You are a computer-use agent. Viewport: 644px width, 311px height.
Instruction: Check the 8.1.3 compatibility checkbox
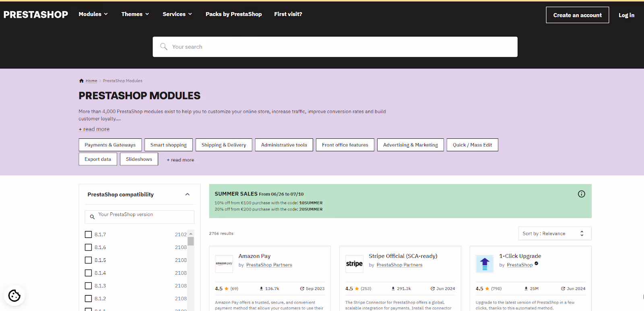89,286
